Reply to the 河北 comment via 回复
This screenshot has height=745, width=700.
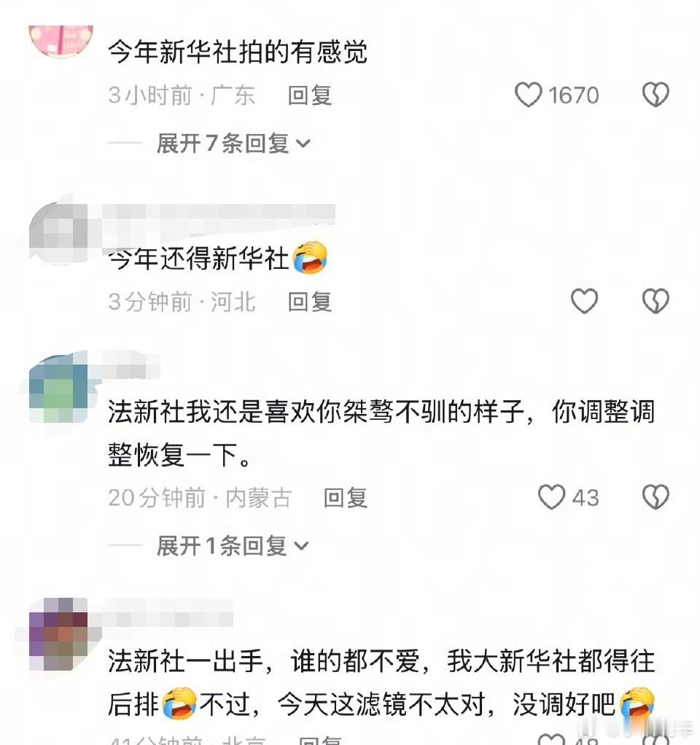click(x=310, y=302)
